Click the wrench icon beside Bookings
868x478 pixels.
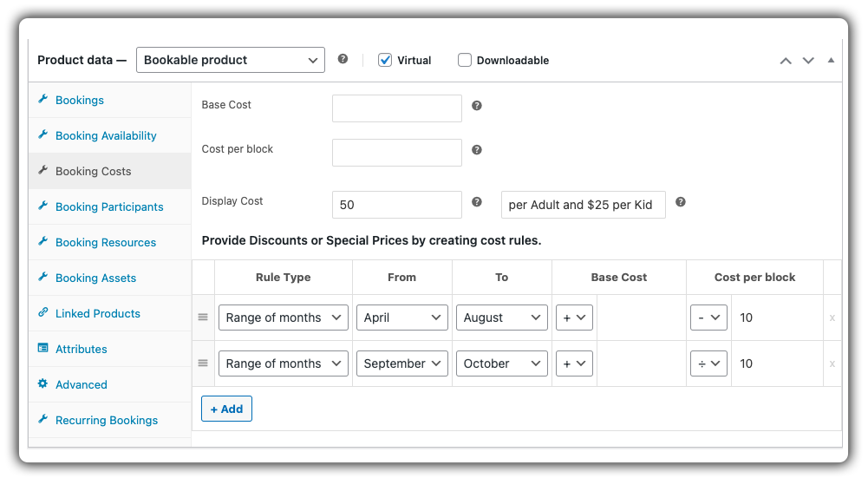42,99
